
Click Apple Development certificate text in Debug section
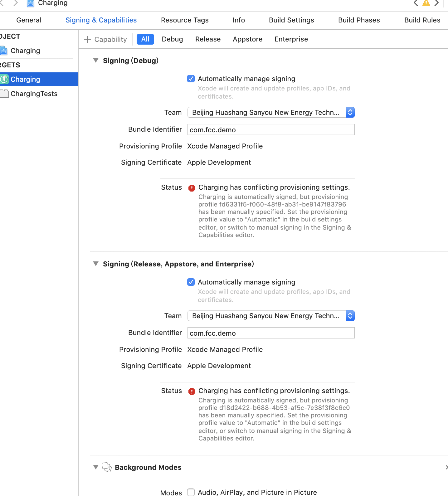click(x=219, y=162)
